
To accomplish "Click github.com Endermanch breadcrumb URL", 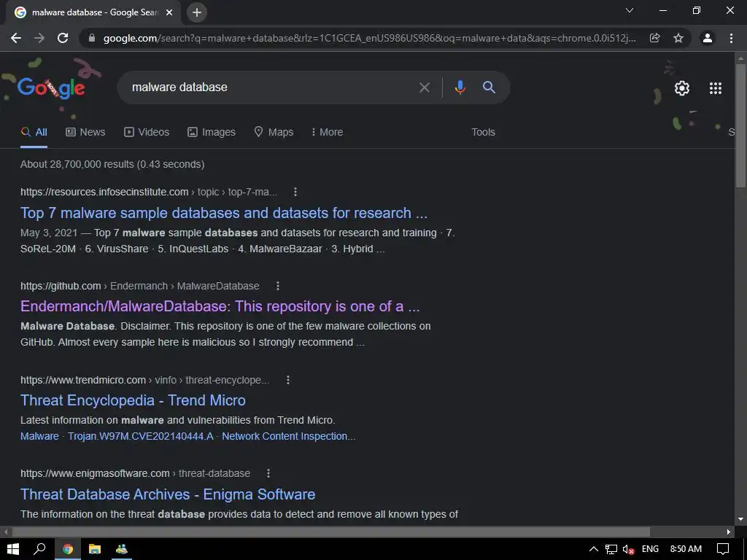I will pos(140,286).
